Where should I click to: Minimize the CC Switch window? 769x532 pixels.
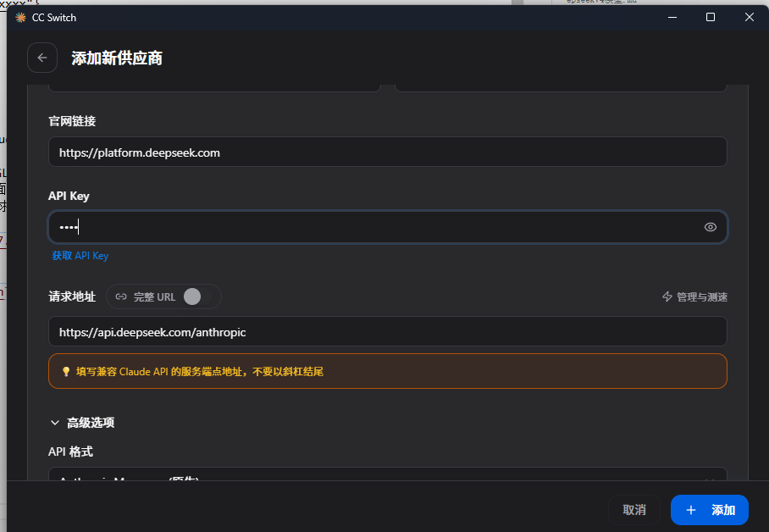click(x=672, y=17)
